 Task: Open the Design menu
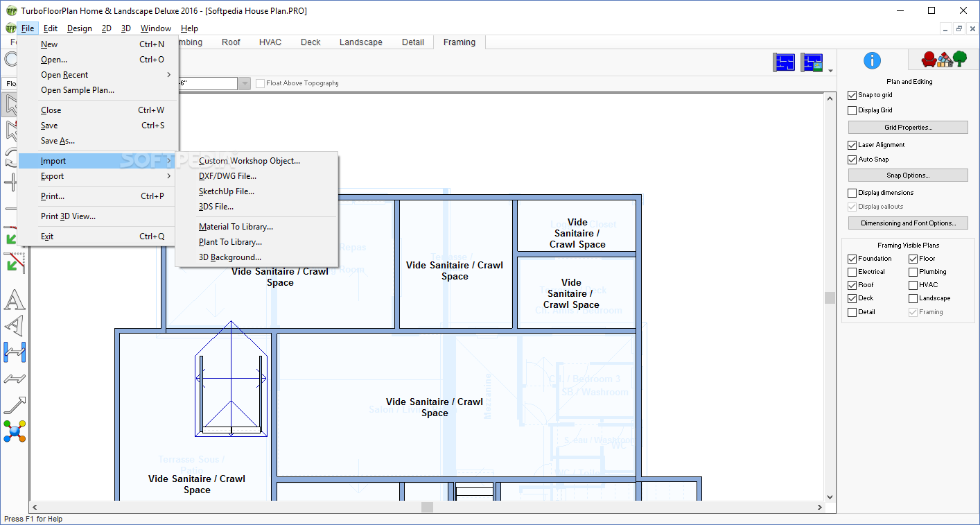point(80,28)
